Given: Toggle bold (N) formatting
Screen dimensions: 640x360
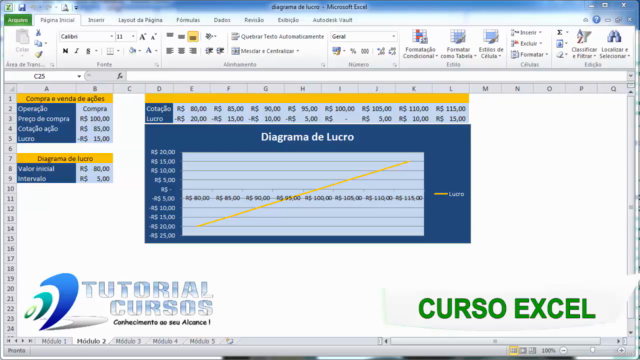Looking at the screenshot, I should [65, 51].
